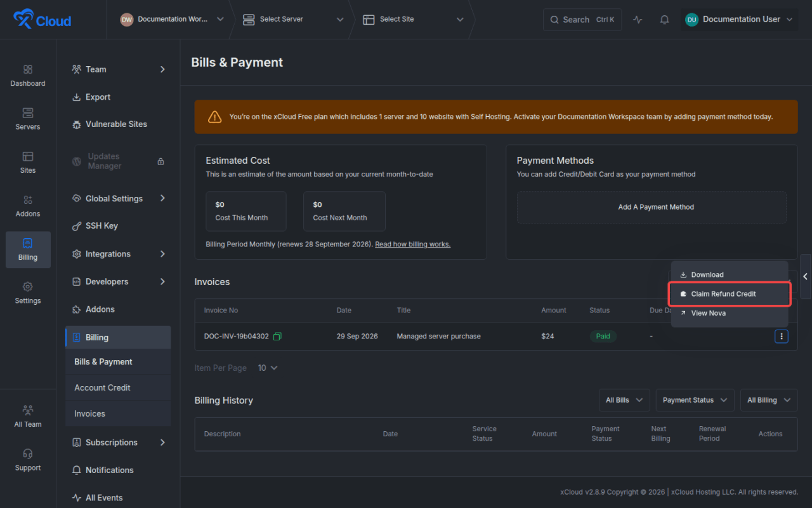
Task: Open the notifications bell in header
Action: coord(664,20)
